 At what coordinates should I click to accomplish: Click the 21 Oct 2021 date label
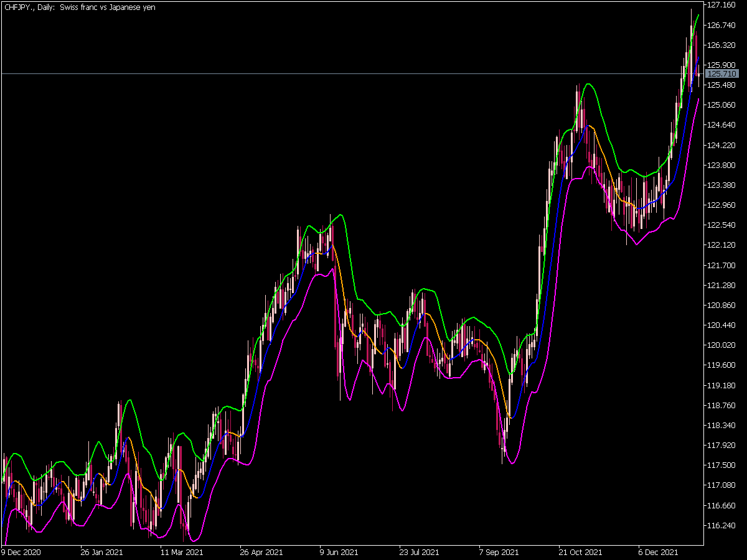[x=580, y=552]
